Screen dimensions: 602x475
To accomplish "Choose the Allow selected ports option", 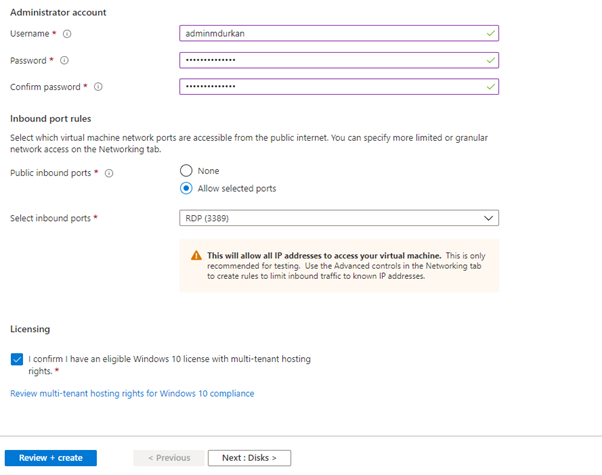I will pos(186,188).
